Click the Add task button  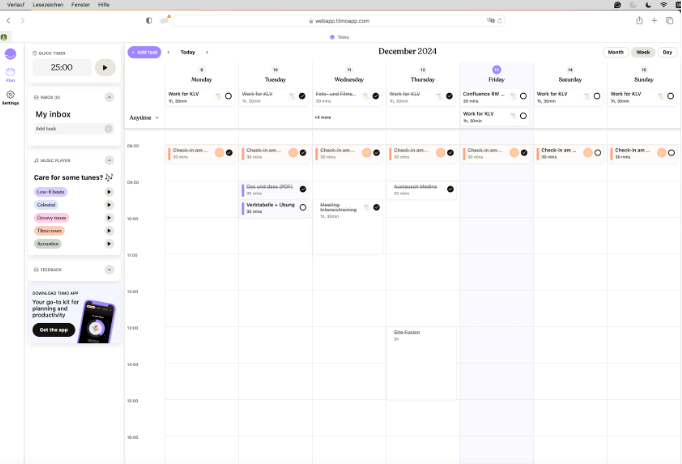(x=144, y=52)
